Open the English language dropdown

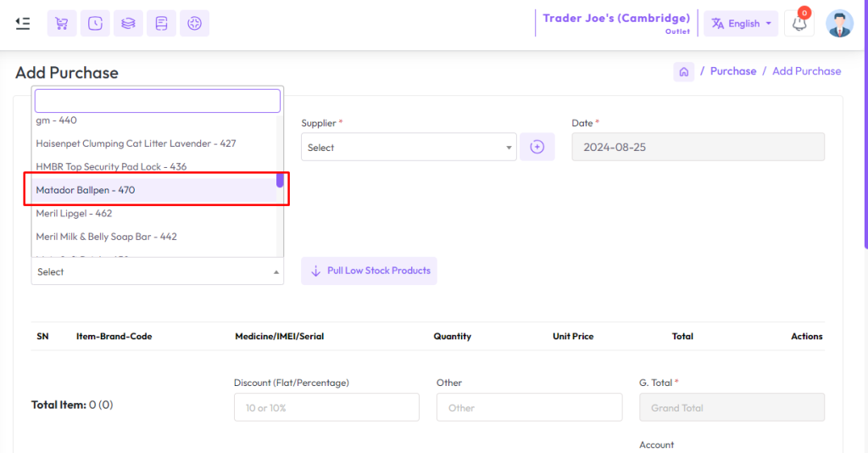(741, 23)
